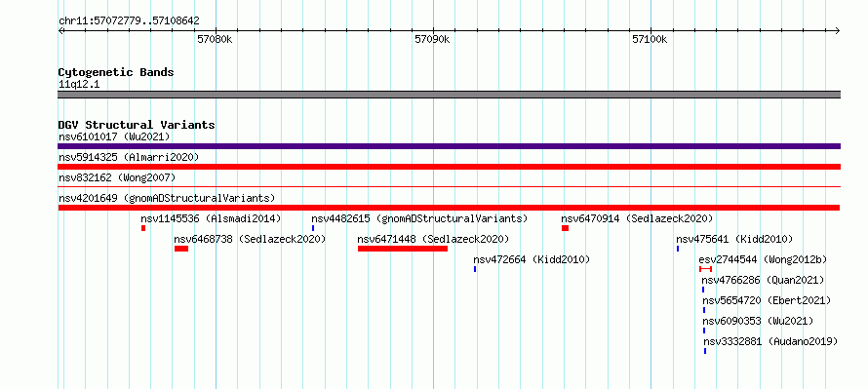This screenshot has width=868, height=389.
Task: Click the 57090k ruler tick label
Action: [x=432, y=40]
